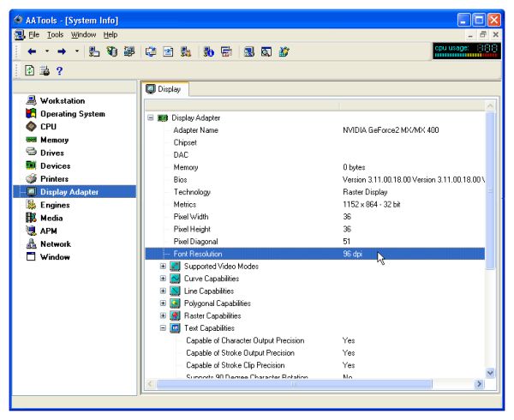The width and height of the screenshot is (514, 420).
Task: Select Operating System in sidebar
Action: pyautogui.click(x=72, y=114)
